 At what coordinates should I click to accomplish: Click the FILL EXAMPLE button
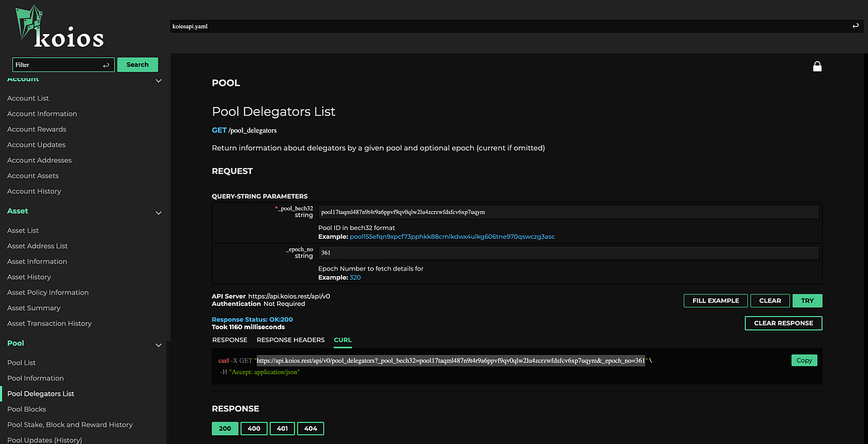click(715, 300)
